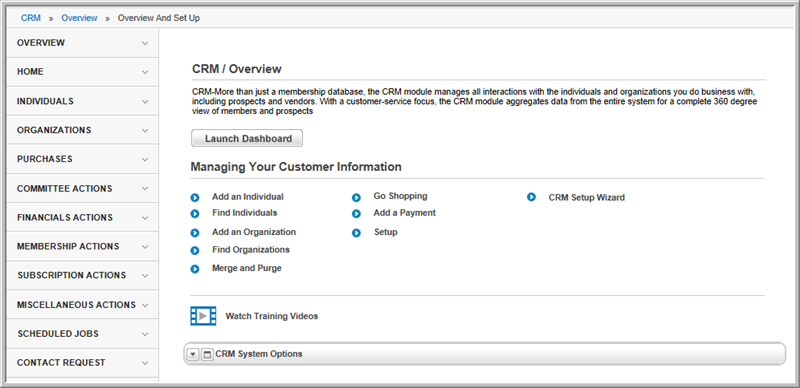Open the Find Individuals link
This screenshot has width=800, height=388.
(x=244, y=213)
